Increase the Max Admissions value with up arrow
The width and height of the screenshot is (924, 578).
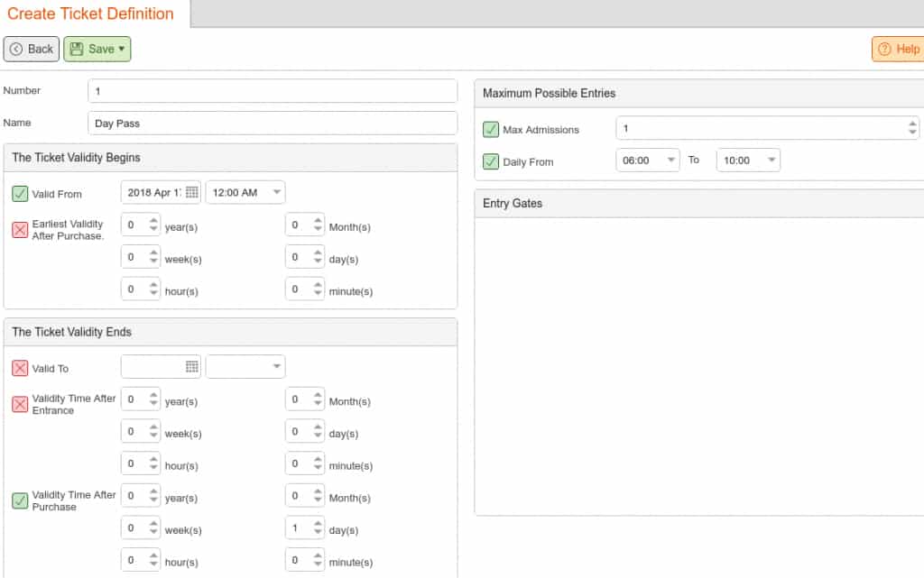(912, 124)
